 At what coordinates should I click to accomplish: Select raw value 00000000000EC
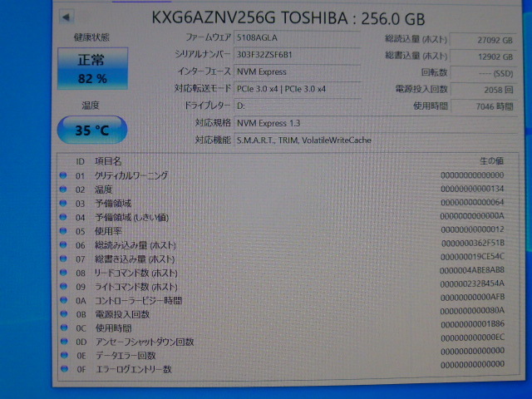pos(473,337)
